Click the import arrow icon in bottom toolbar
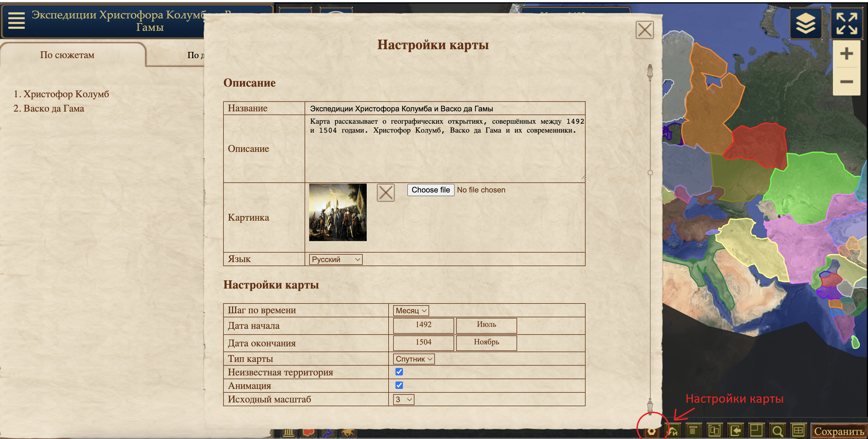The width and height of the screenshot is (868, 439). [736, 431]
